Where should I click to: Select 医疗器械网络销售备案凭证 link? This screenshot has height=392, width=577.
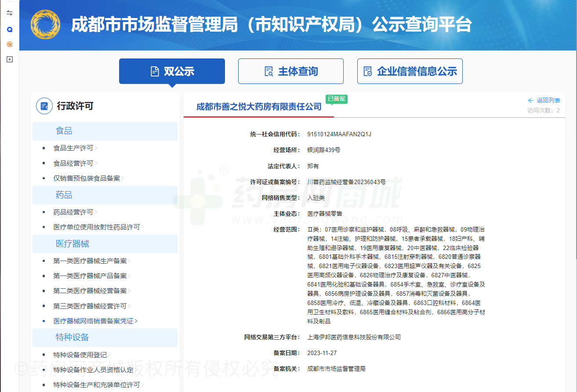[93, 321]
